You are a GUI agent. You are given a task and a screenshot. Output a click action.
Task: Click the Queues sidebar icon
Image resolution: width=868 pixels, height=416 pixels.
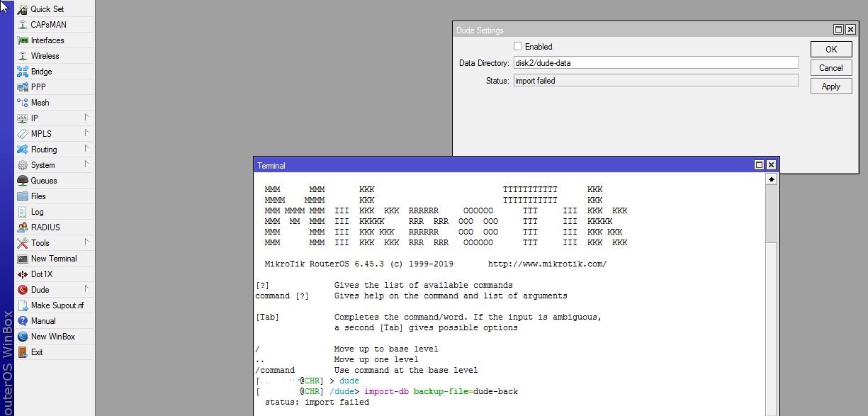[x=23, y=181]
